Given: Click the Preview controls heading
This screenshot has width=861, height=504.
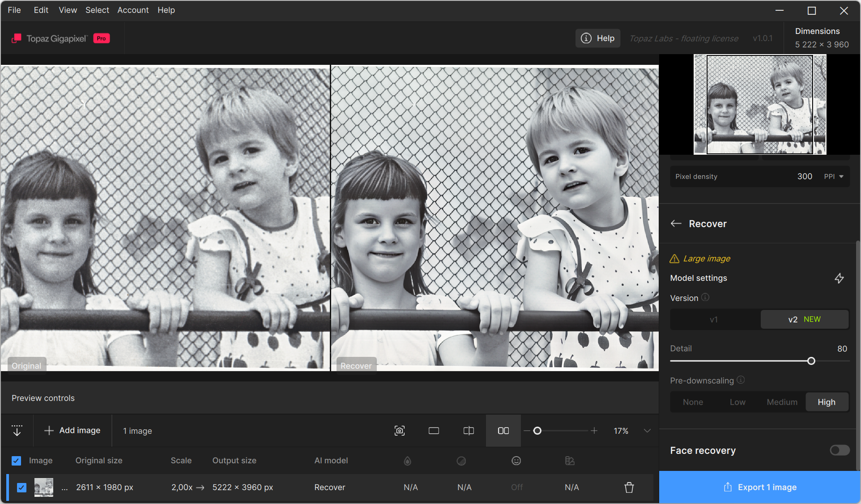Looking at the screenshot, I should tap(43, 398).
